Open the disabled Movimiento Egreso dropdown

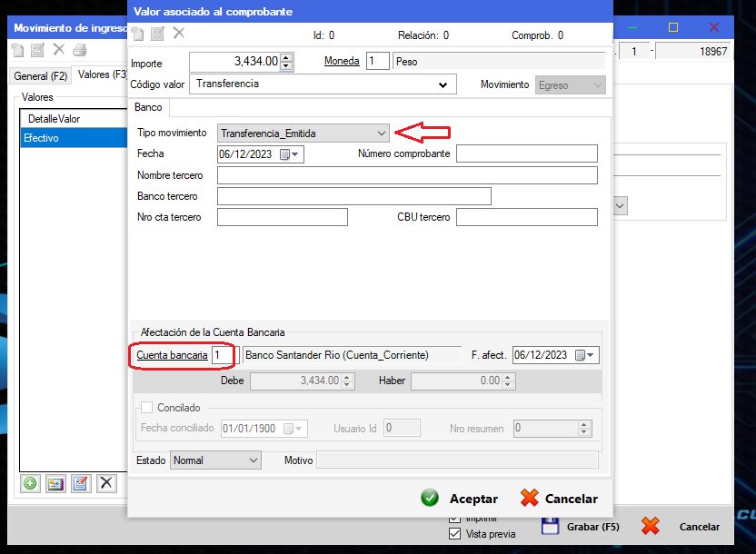[598, 85]
